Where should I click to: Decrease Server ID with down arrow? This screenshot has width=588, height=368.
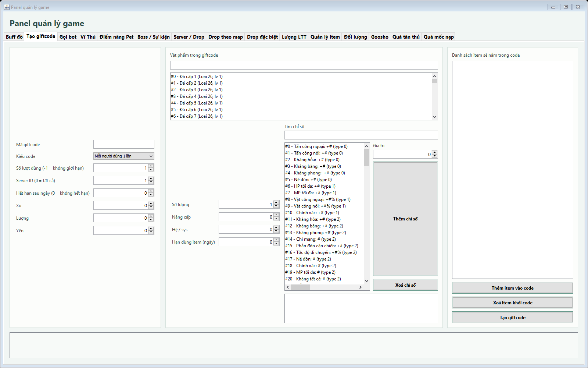pyautogui.click(x=151, y=183)
